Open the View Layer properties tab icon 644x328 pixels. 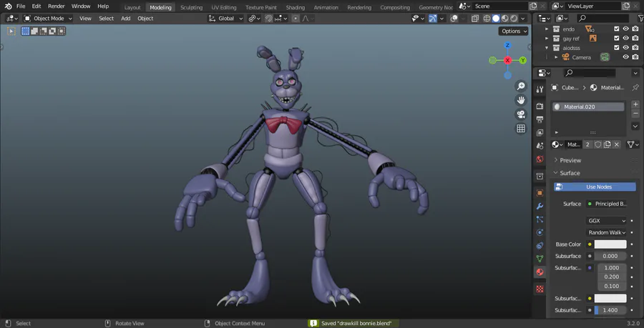click(540, 132)
